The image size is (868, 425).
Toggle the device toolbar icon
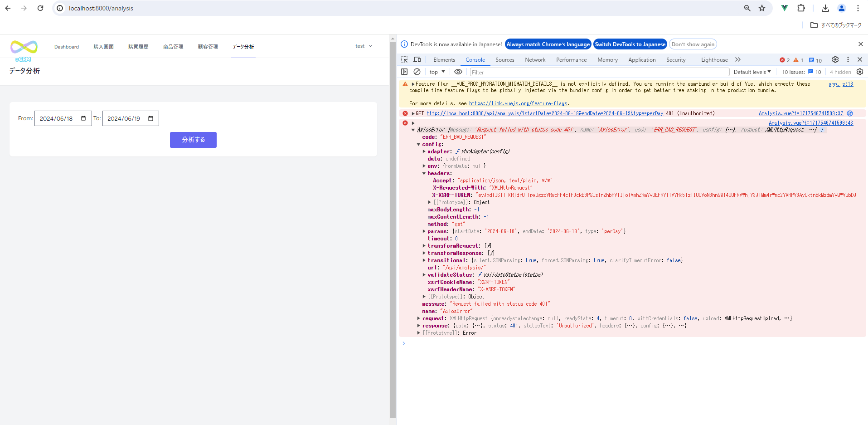tap(417, 59)
